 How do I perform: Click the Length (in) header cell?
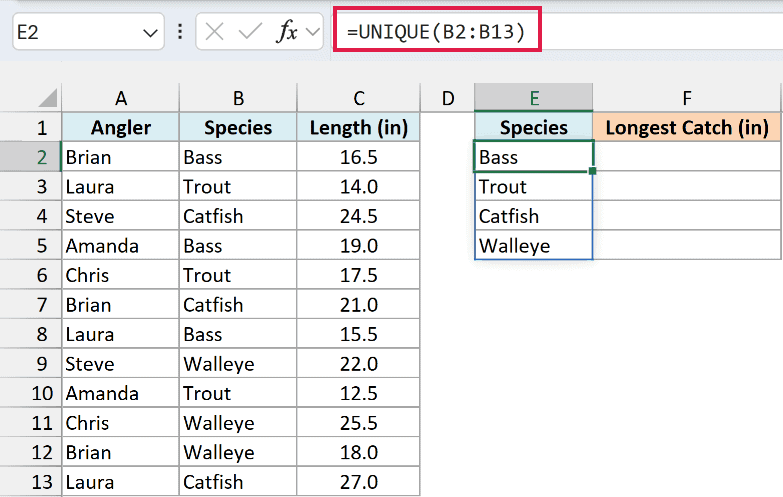coord(359,127)
